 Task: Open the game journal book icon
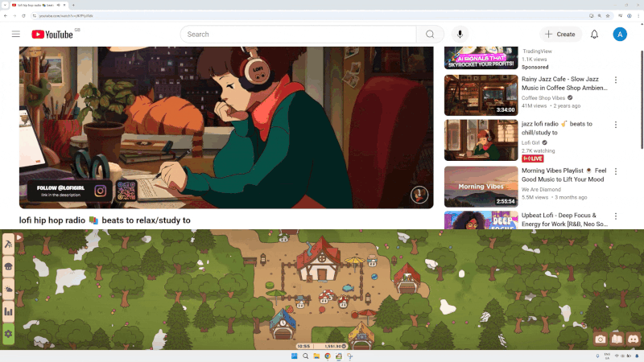617,339
